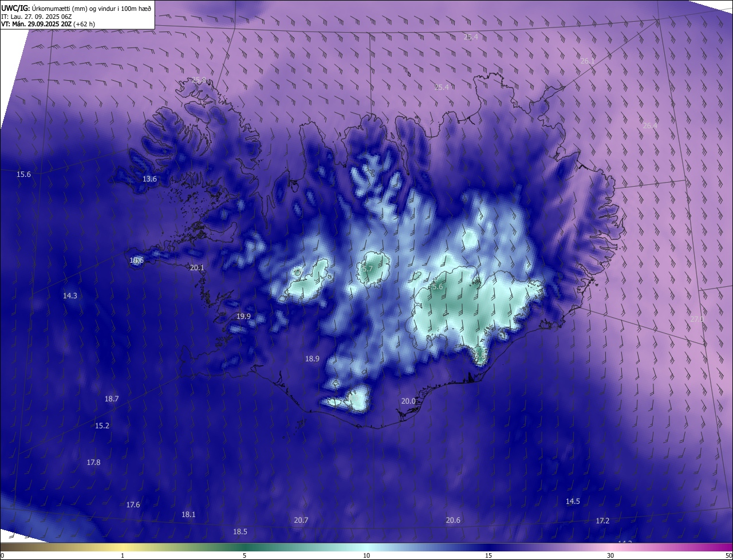The height and width of the screenshot is (560, 733).
Task: Click the 15 tick label on the color scale
Action: (488, 555)
